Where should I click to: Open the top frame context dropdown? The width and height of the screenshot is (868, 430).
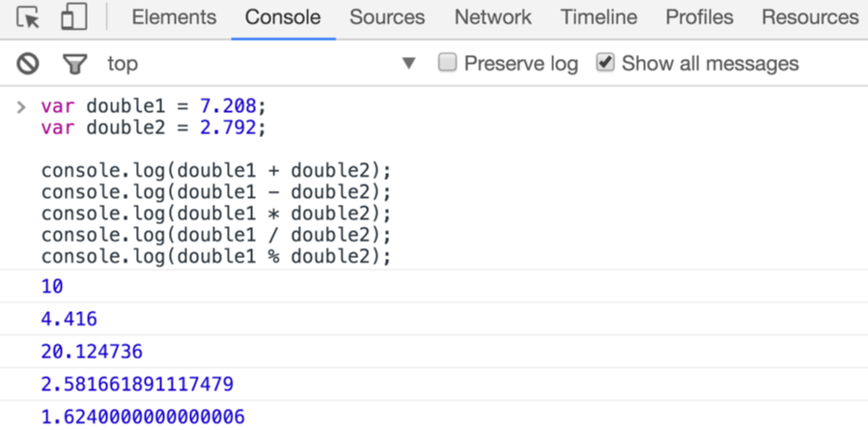click(262, 64)
